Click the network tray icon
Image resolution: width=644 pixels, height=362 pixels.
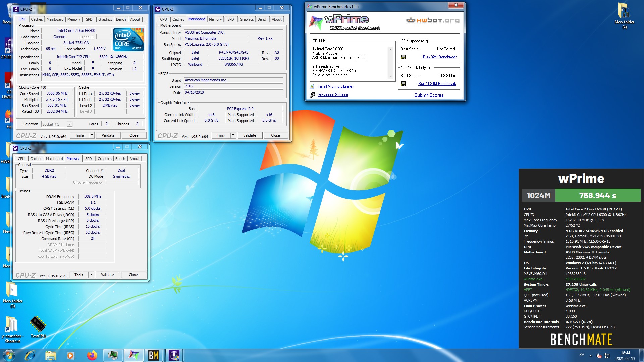click(607, 356)
